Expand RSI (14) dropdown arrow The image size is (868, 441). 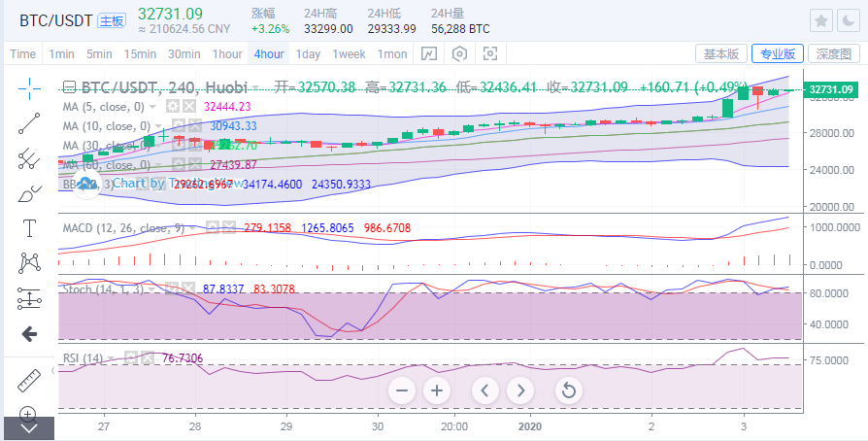(112, 358)
